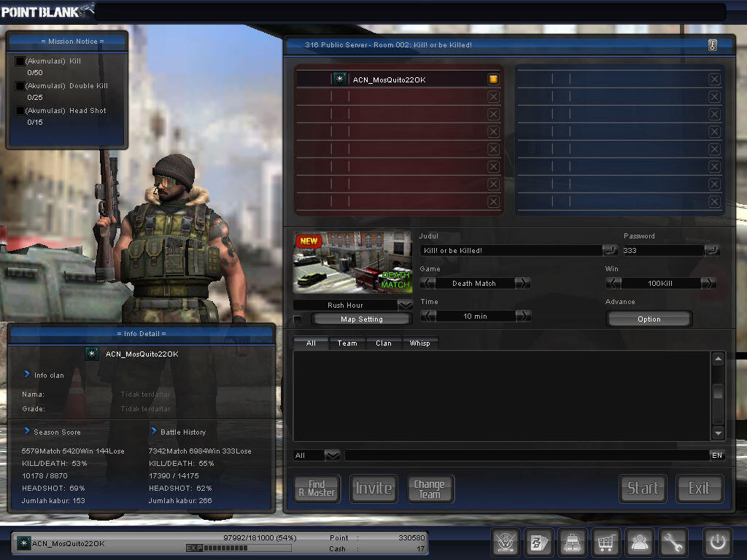This screenshot has width=747, height=560.
Task: Select previous Game mode arrow
Action: pyautogui.click(x=427, y=283)
